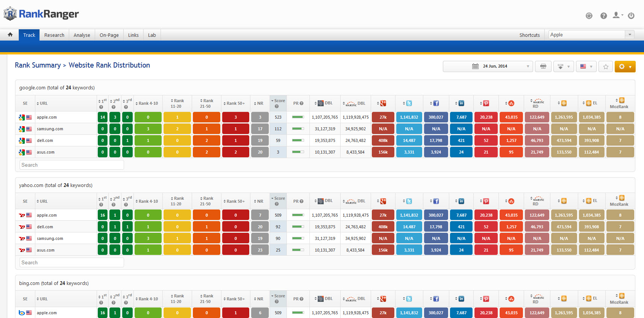
Task: Sort yahoo.com table by Facebook column
Action: pyautogui.click(x=436, y=201)
